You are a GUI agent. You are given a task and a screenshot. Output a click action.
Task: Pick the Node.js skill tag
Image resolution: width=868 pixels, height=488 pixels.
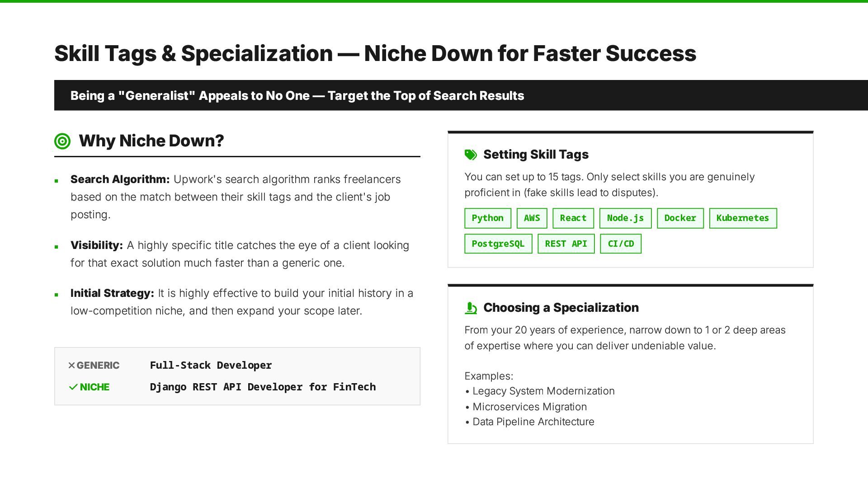point(626,218)
